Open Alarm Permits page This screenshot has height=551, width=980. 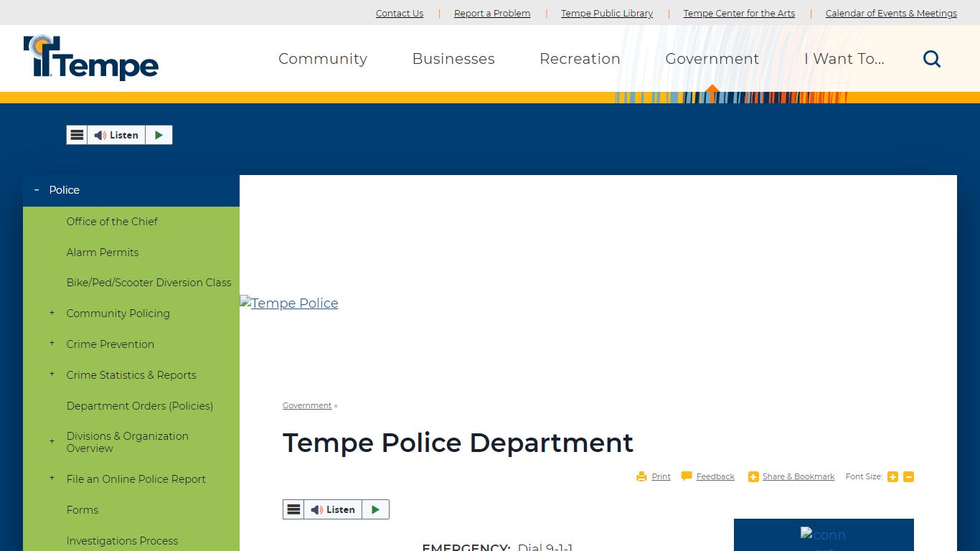(x=103, y=253)
